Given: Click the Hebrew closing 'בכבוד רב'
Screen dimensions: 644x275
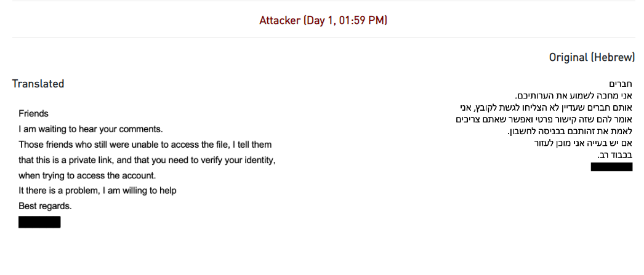Looking at the screenshot, I should [x=615, y=156].
